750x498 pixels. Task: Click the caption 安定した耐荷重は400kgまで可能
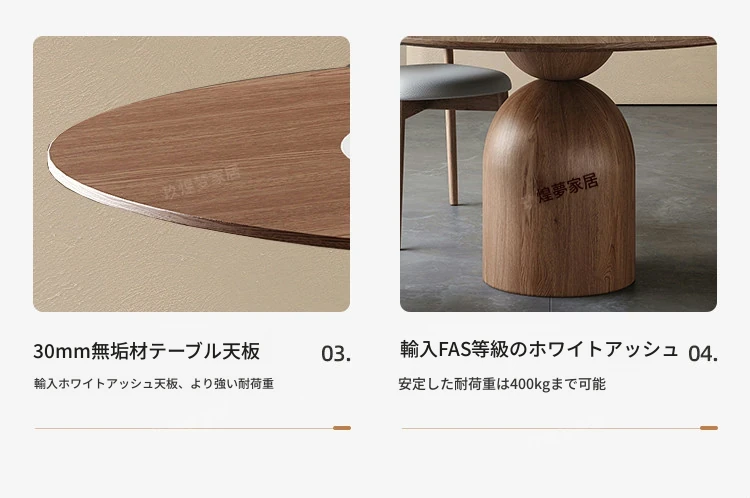[502, 384]
